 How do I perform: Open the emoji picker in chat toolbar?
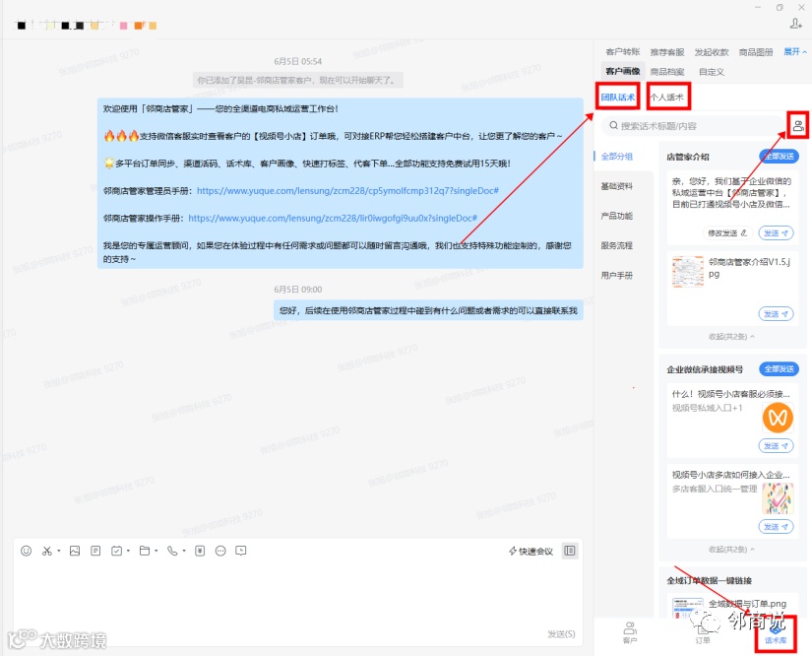[26, 551]
